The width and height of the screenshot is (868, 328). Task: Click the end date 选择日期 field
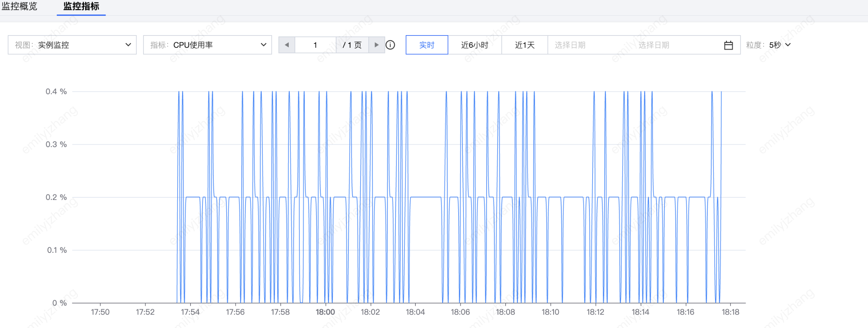click(654, 45)
